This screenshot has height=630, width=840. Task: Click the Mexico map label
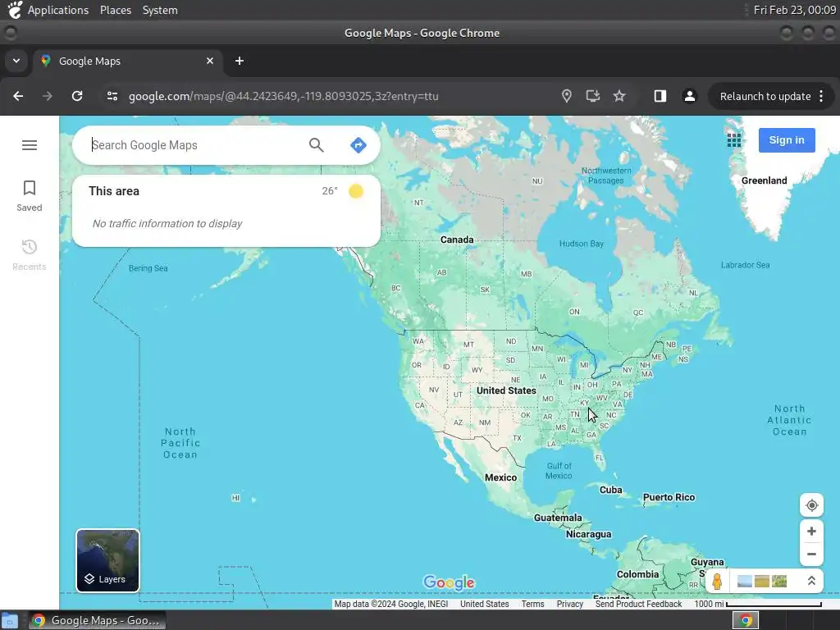pos(501,477)
